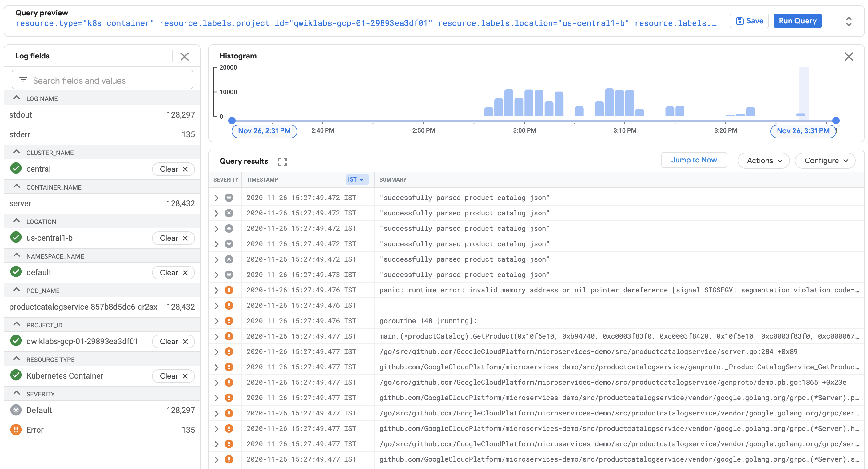868x469 pixels.
Task: Filter by stdout log name
Action: pyautogui.click(x=102, y=115)
